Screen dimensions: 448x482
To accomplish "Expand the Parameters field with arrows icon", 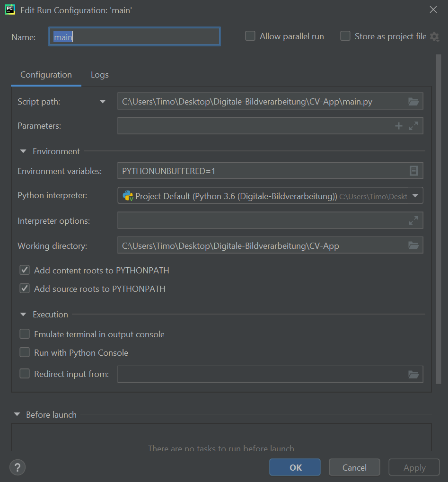I will pyautogui.click(x=413, y=126).
